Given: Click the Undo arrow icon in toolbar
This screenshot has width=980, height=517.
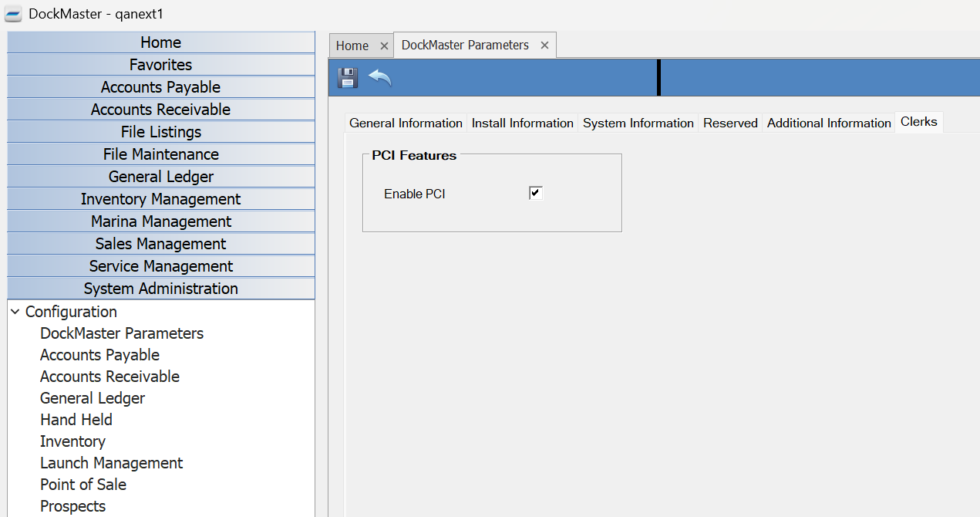Looking at the screenshot, I should pyautogui.click(x=380, y=77).
